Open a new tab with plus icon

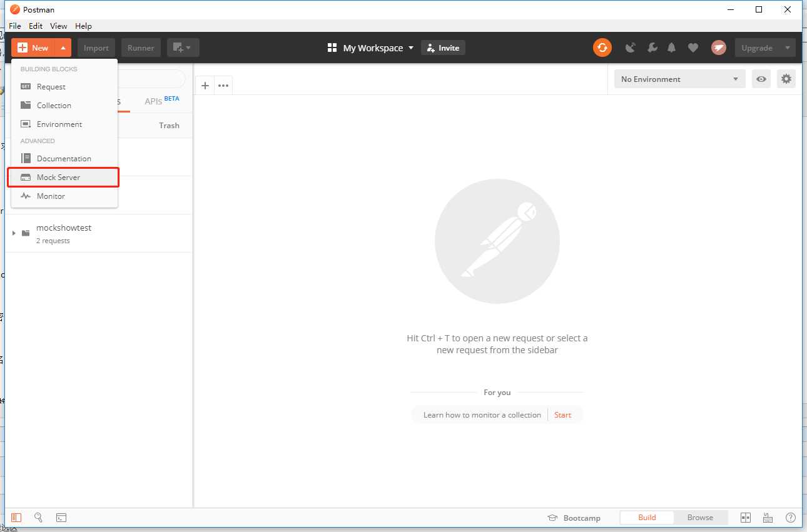coord(205,86)
